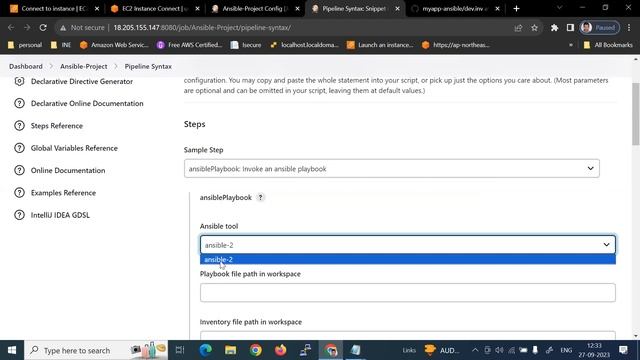This screenshot has width=640, height=360.
Task: Open Declarative Online Documentation
Action: [87, 104]
